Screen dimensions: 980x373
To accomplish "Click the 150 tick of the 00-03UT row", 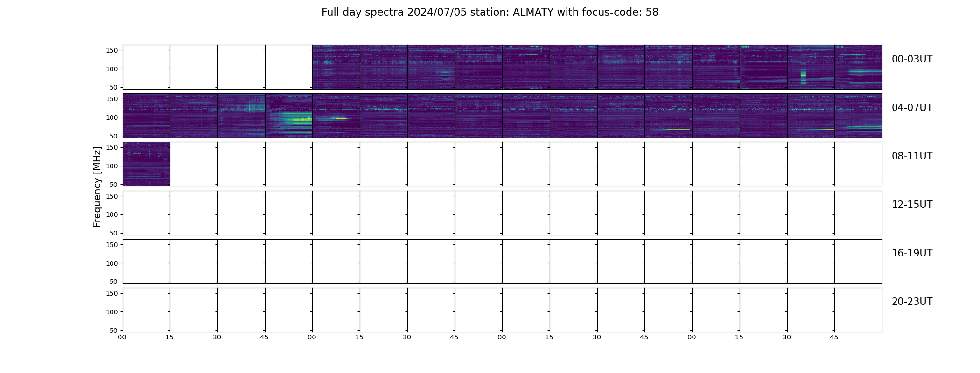I will (x=112, y=50).
